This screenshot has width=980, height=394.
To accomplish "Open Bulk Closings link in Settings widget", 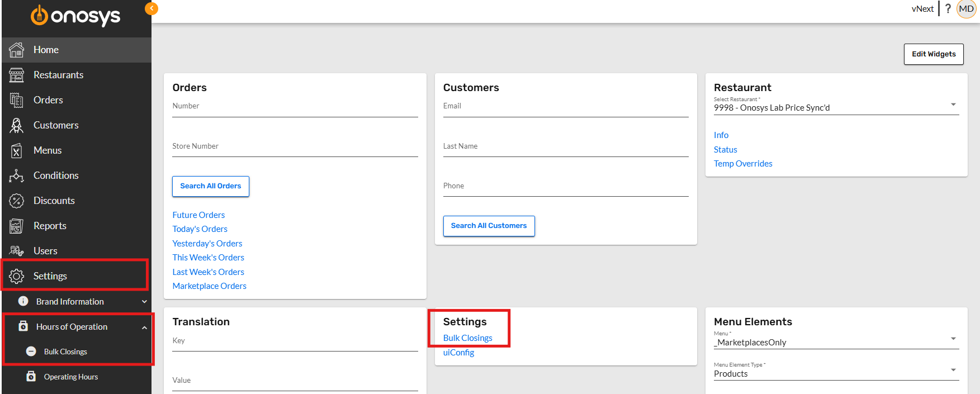I will [x=467, y=338].
